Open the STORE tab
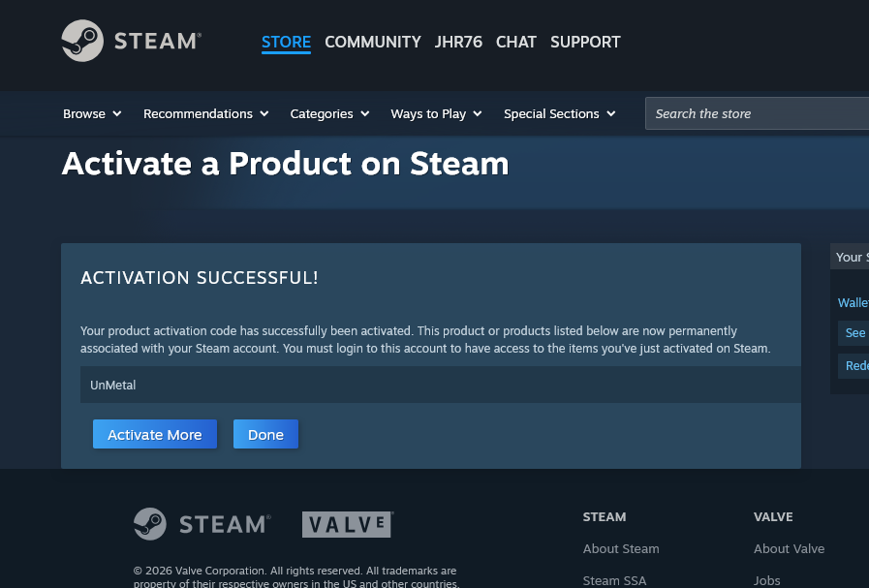Screen dimensions: 869x588 point(286,42)
